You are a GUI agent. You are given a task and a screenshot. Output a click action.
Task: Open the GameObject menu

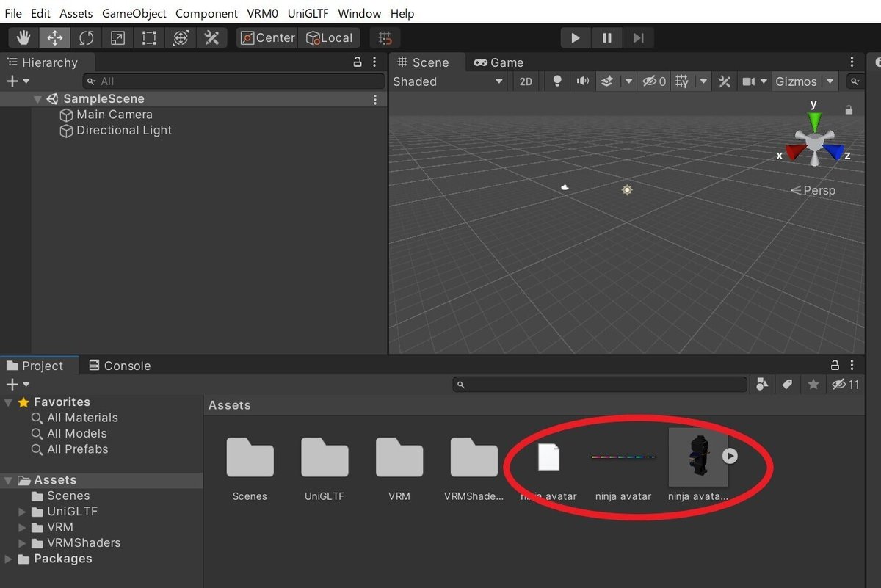point(134,13)
